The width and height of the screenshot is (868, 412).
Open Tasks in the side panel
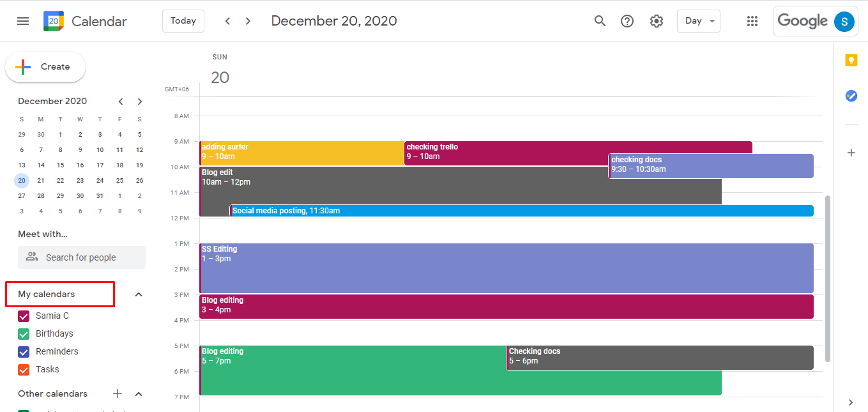pos(851,96)
